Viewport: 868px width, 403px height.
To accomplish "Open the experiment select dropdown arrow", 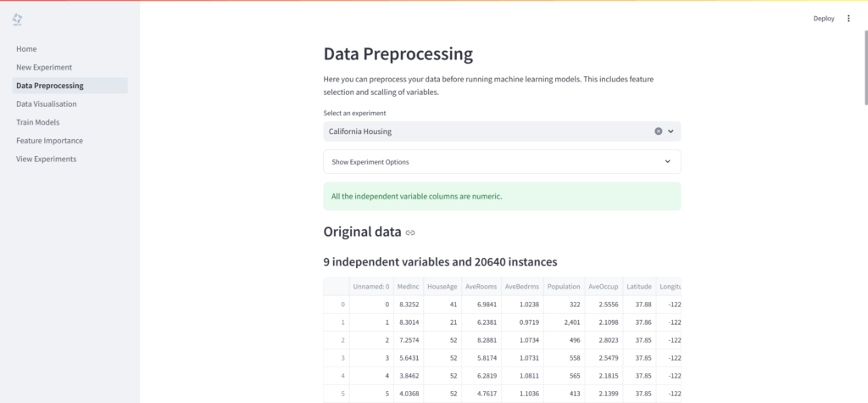I will [670, 132].
